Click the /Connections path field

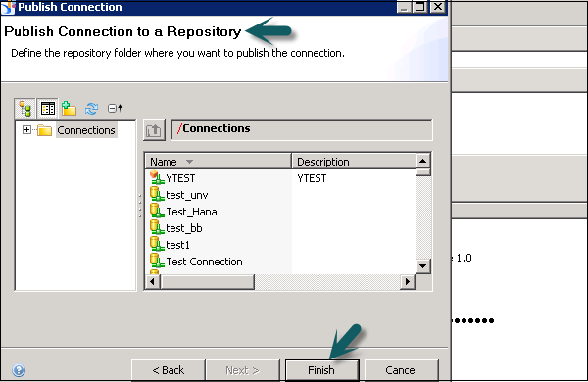pyautogui.click(x=302, y=129)
